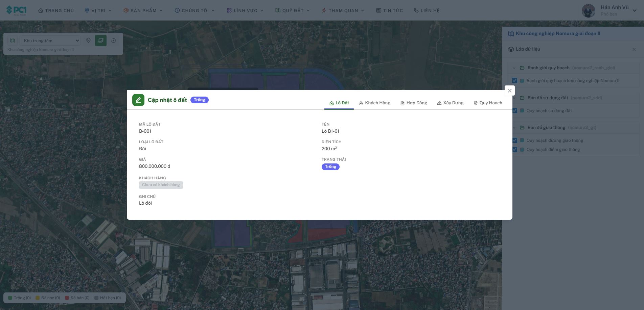This screenshot has width=644, height=310.
Task: Click the location pin icon on map toolbar
Action: point(88,41)
